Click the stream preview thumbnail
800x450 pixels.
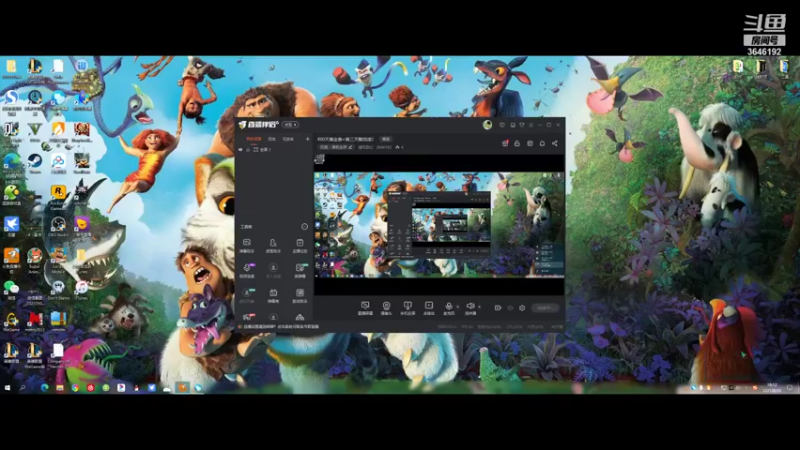click(x=439, y=225)
